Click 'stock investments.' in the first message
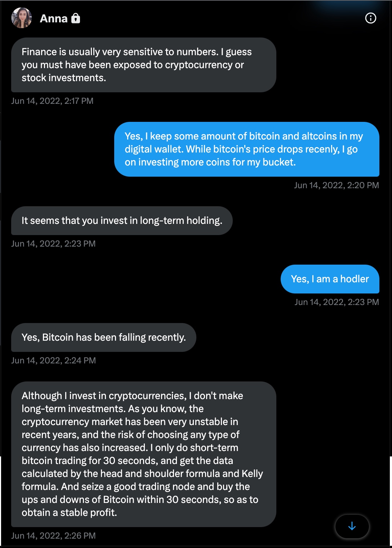This screenshot has height=548, width=392. point(64,78)
